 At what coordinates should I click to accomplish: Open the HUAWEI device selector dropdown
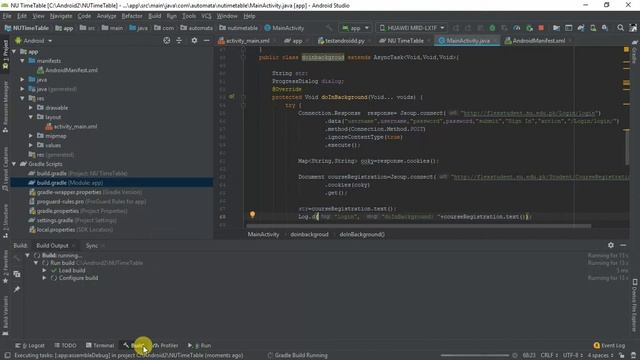[411, 28]
